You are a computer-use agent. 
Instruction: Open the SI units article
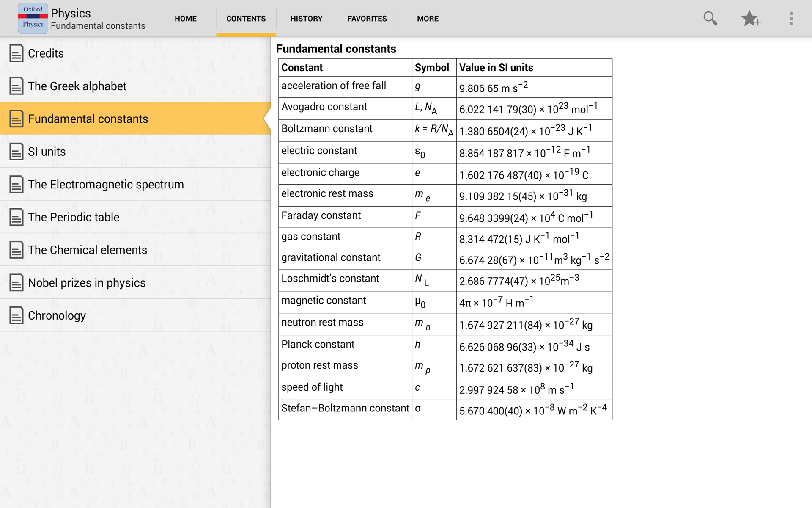point(47,152)
